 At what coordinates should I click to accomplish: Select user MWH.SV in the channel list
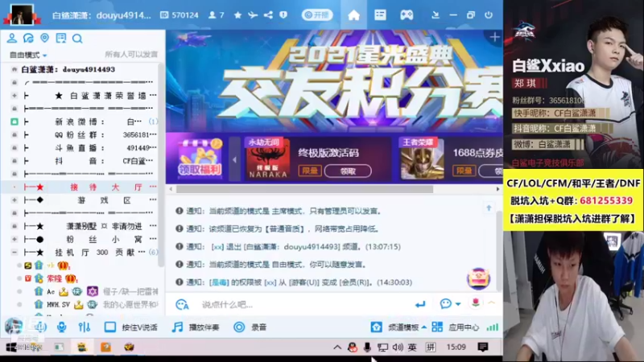pyautogui.click(x=58, y=305)
